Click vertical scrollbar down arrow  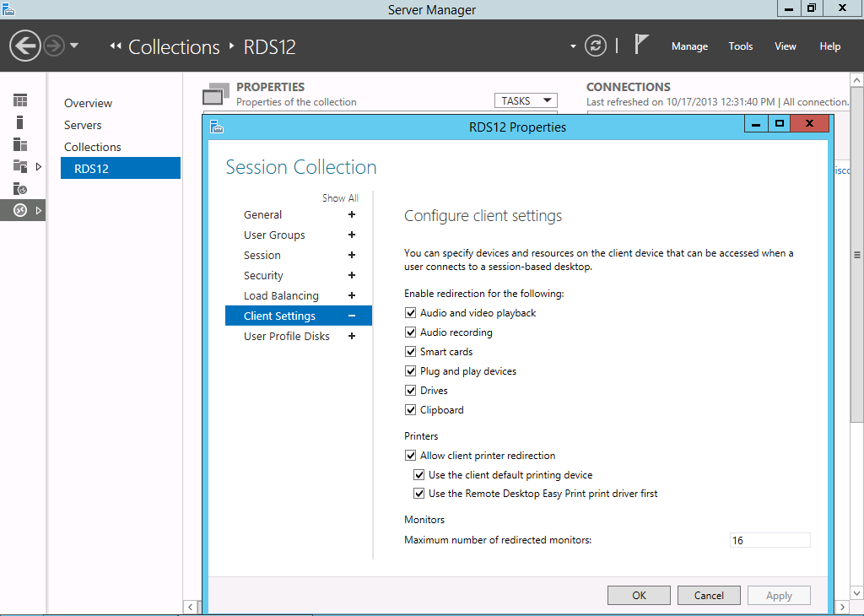point(857,593)
